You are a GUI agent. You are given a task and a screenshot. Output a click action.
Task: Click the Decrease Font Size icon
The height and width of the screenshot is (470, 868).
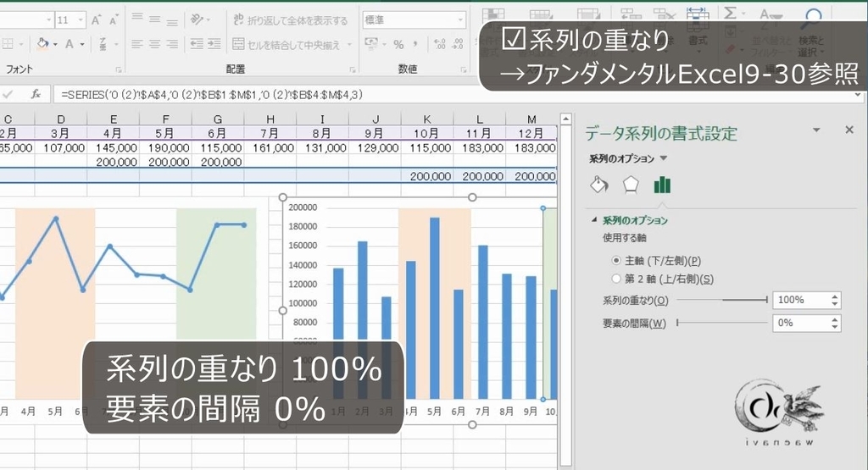[114, 20]
